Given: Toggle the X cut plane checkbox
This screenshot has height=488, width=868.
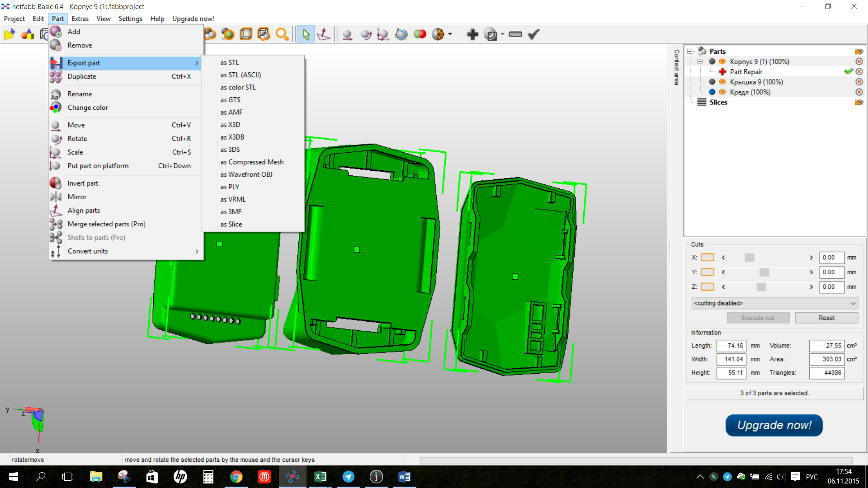Looking at the screenshot, I should tap(707, 258).
